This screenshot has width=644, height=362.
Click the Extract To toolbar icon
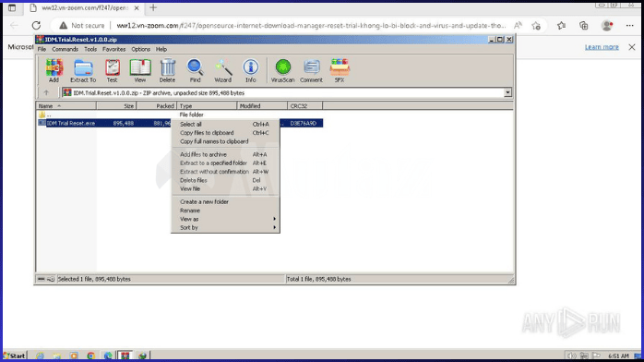point(83,71)
